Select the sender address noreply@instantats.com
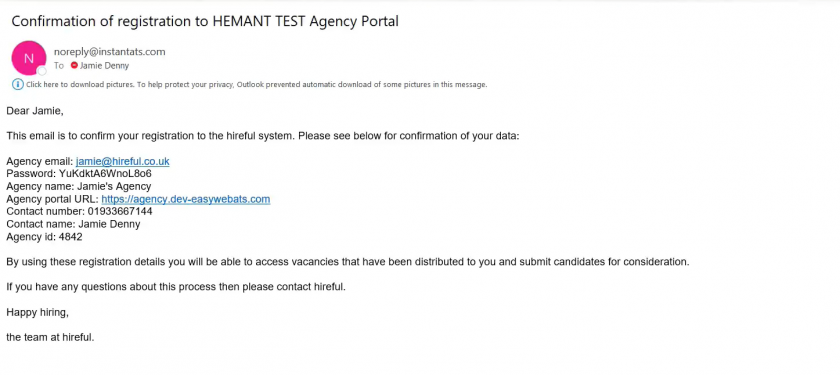Screen dimensions: 840x375 [x=110, y=52]
